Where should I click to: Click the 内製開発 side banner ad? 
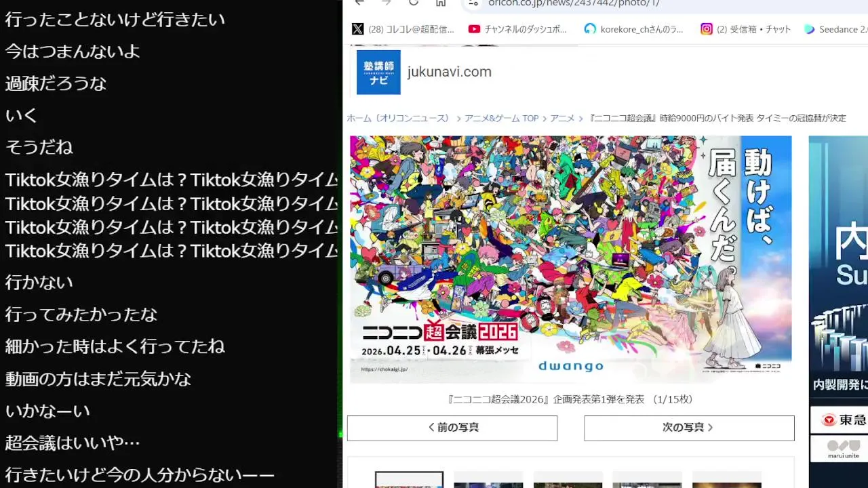coord(838,266)
